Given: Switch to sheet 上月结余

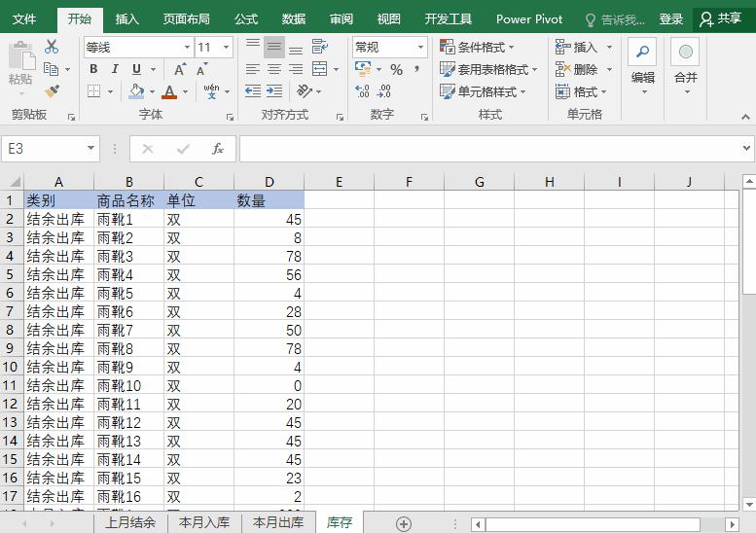Looking at the screenshot, I should [130, 522].
